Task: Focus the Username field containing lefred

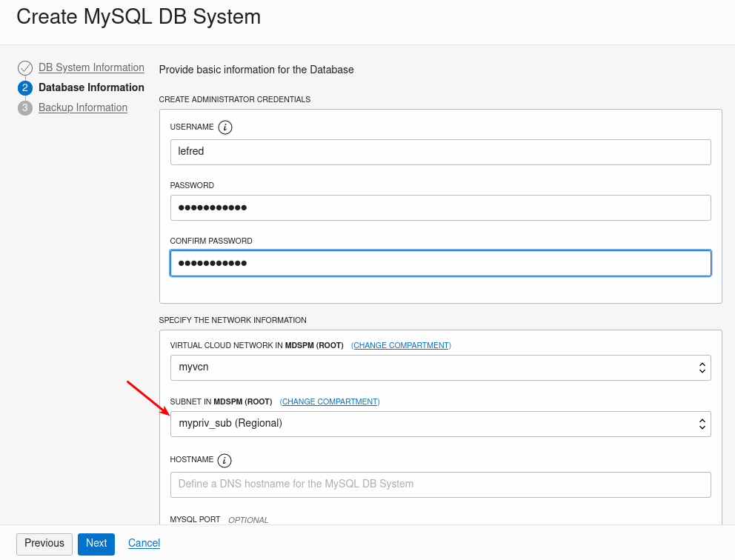Action: click(x=441, y=152)
